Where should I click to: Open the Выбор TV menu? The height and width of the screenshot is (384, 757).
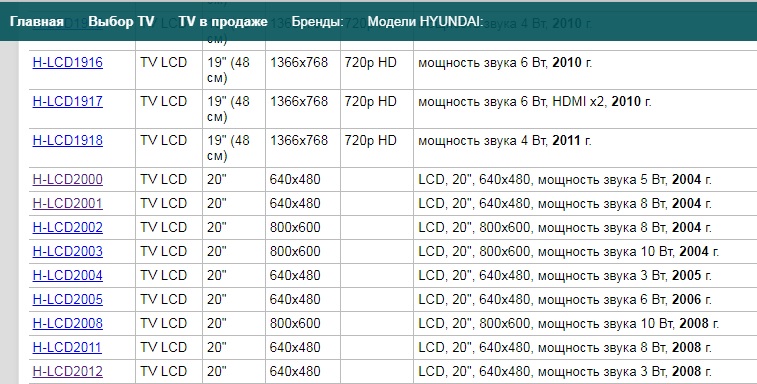click(x=121, y=22)
